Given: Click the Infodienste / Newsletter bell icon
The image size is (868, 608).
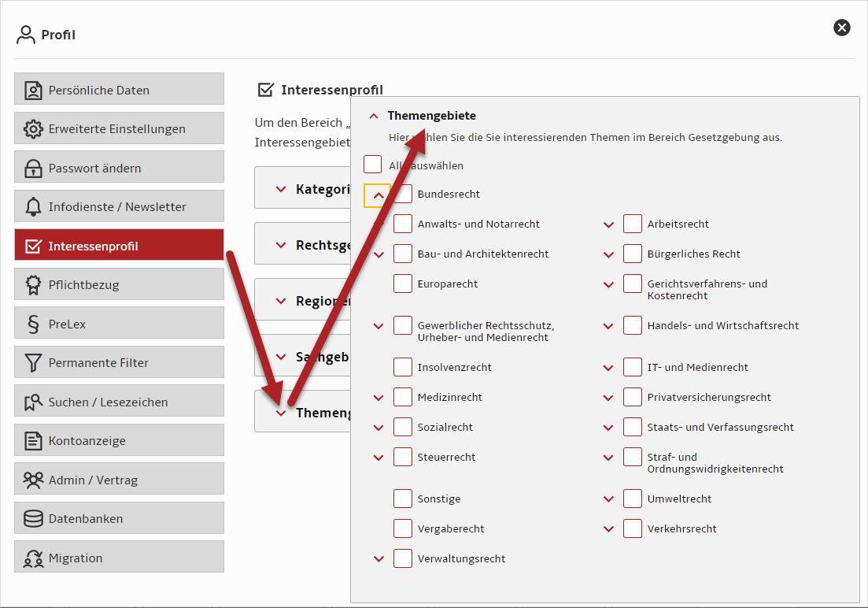Looking at the screenshot, I should tap(33, 207).
